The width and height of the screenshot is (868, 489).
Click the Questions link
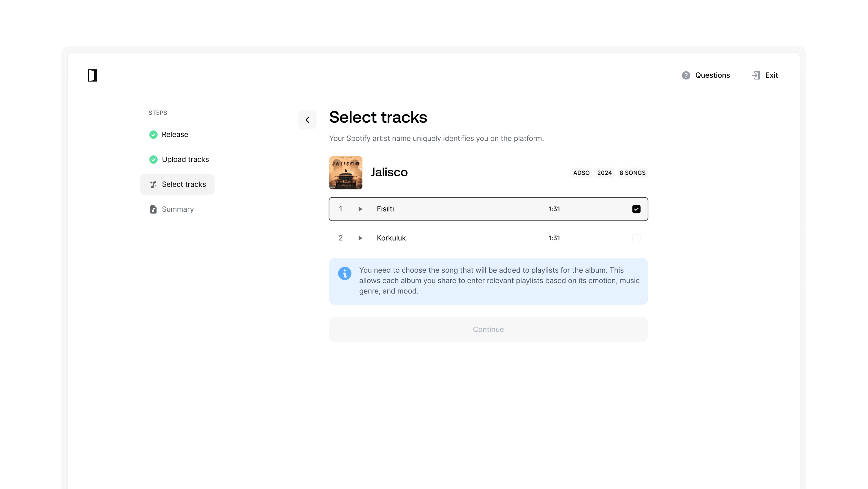point(712,75)
